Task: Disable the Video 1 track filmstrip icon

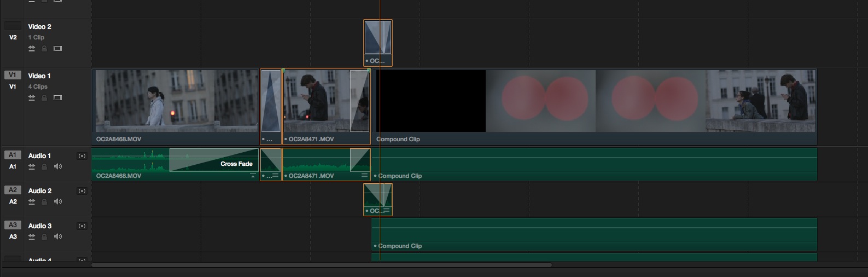Action: (x=58, y=97)
